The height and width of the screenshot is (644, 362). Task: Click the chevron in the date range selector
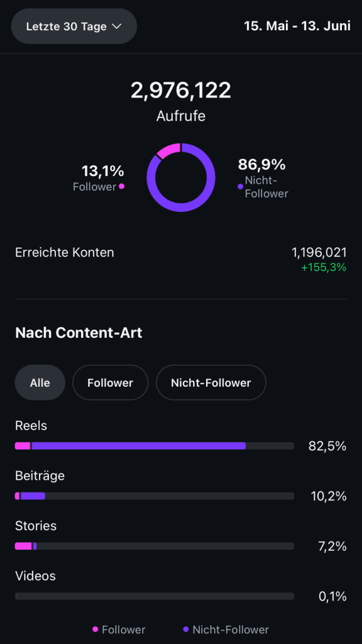pos(116,26)
